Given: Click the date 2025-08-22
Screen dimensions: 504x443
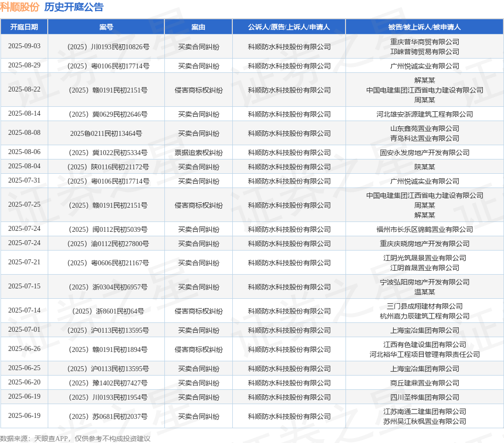Looking at the screenshot, I should pos(25,90).
